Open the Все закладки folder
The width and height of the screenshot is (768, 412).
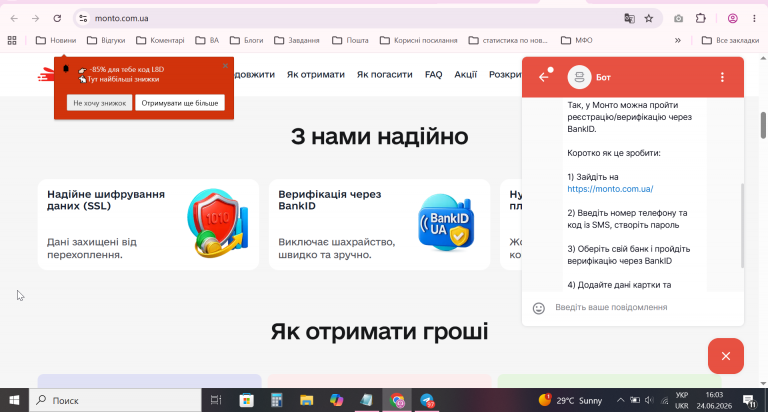pyautogui.click(x=730, y=40)
